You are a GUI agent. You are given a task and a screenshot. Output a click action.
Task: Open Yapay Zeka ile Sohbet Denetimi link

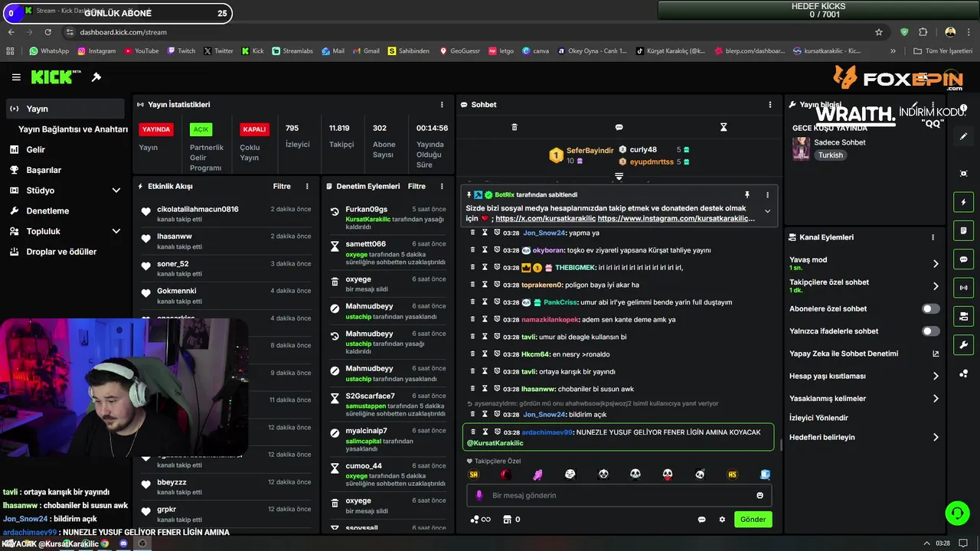tap(864, 354)
